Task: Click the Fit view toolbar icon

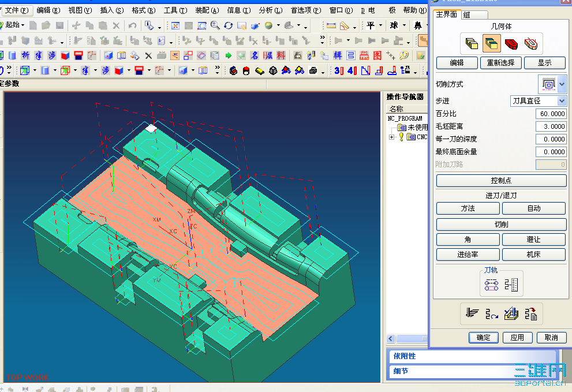Action: (x=175, y=25)
